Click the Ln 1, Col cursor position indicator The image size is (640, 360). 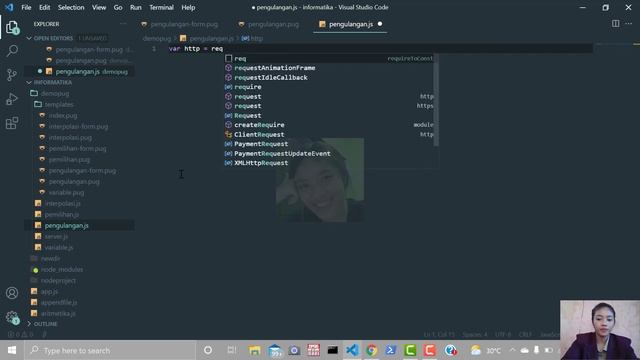(x=439, y=335)
